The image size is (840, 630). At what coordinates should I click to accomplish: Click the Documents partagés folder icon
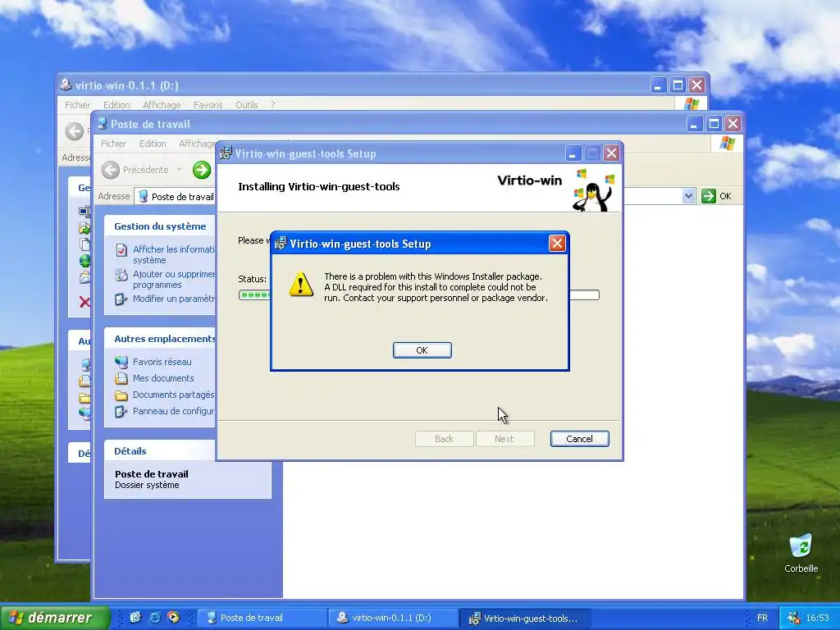(121, 395)
